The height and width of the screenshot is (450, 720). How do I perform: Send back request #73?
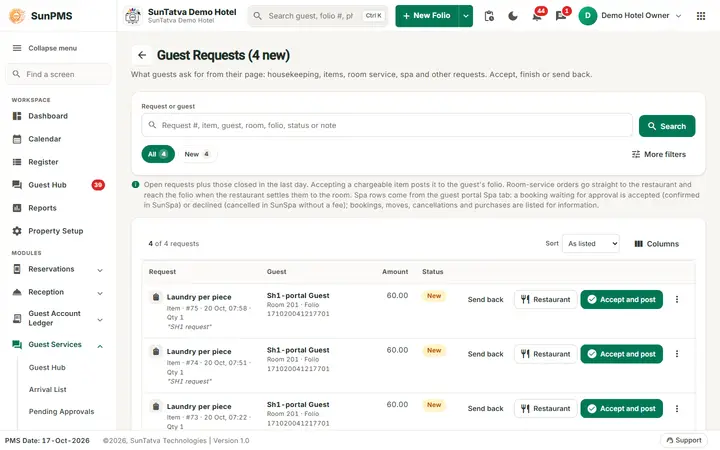coord(485,409)
